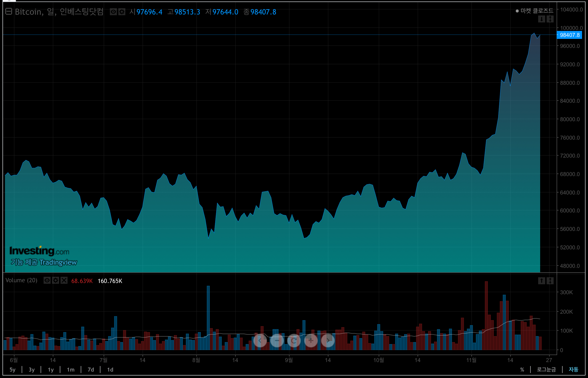Maximize the main price pane

click(x=550, y=19)
